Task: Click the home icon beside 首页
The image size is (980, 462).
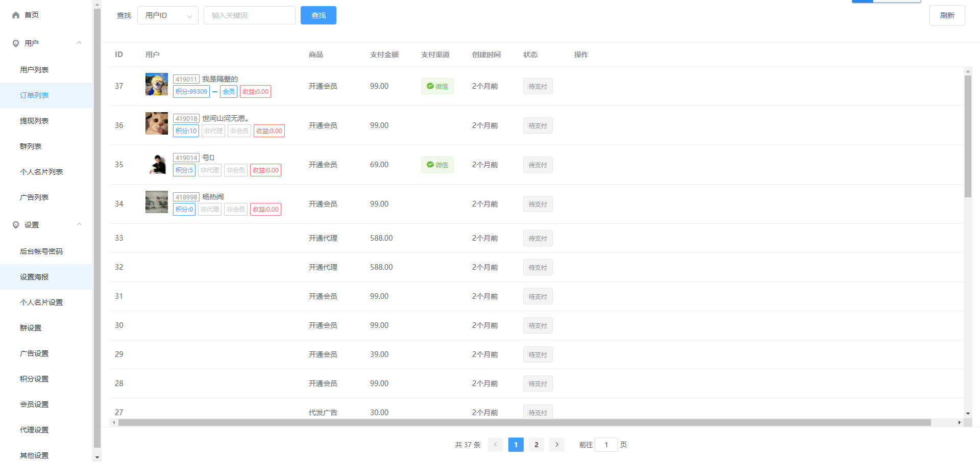Action: [x=16, y=15]
